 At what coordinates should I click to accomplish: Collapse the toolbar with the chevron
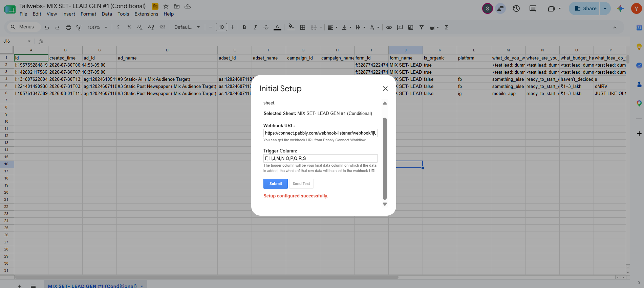[615, 27]
